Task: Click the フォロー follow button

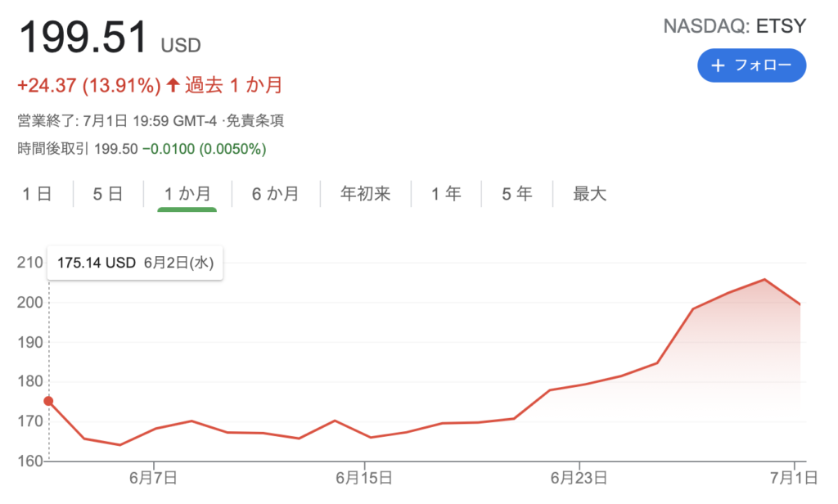Action: pos(751,65)
